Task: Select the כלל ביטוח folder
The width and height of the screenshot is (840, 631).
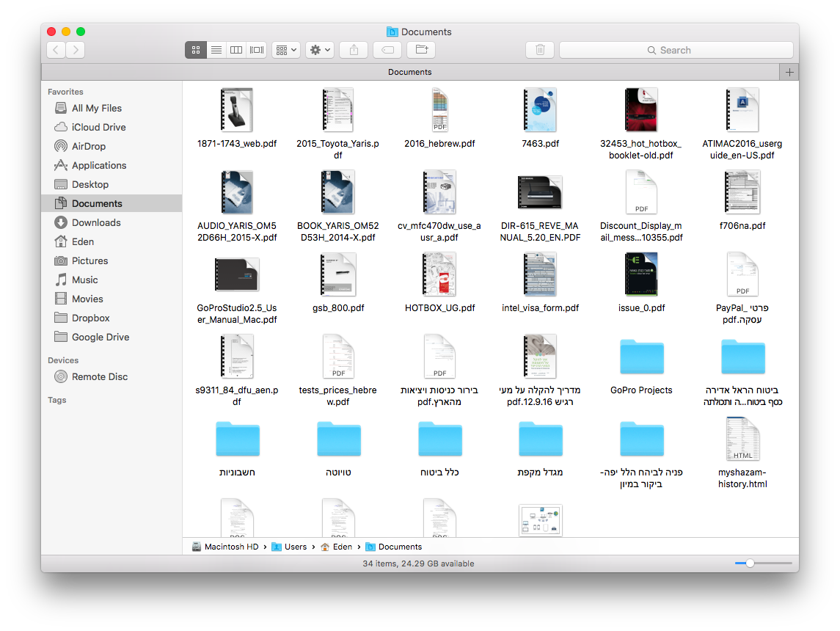Action: click(x=440, y=439)
